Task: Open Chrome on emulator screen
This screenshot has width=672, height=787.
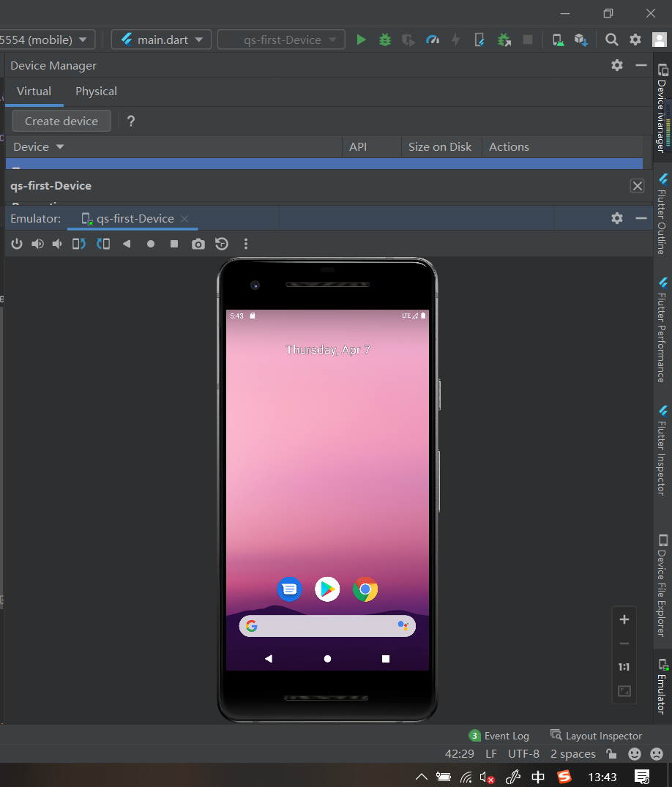Action: 365,589
